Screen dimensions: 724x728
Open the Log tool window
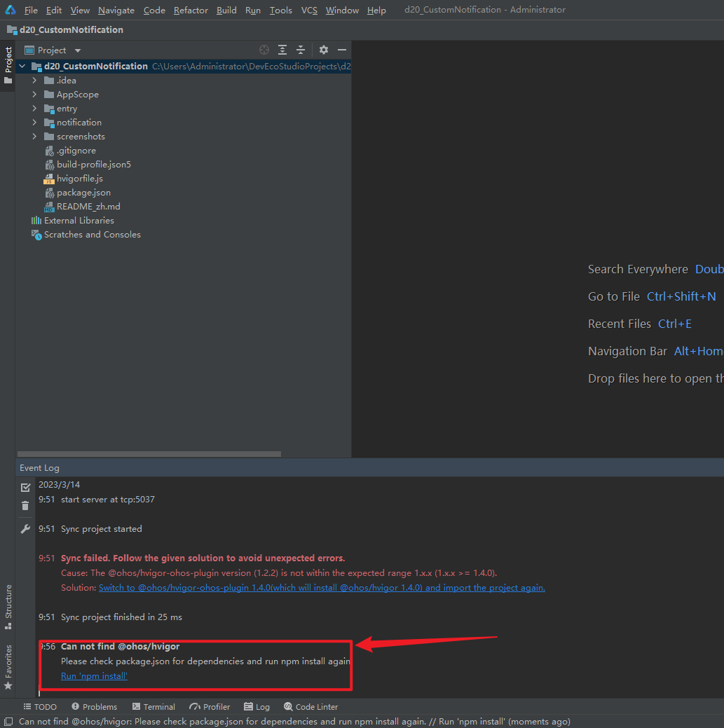coord(257,707)
